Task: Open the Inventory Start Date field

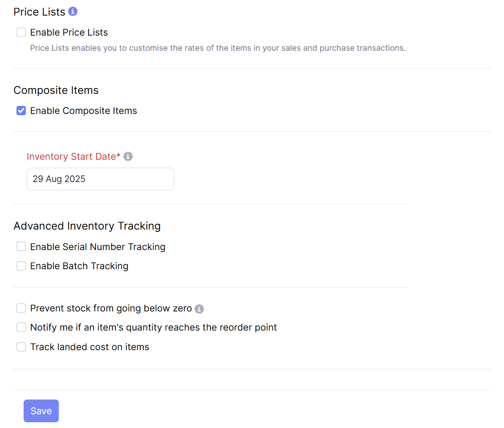Action: [100, 179]
